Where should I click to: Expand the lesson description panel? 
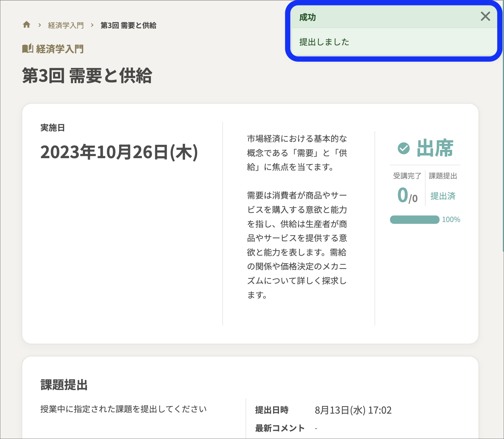297,216
